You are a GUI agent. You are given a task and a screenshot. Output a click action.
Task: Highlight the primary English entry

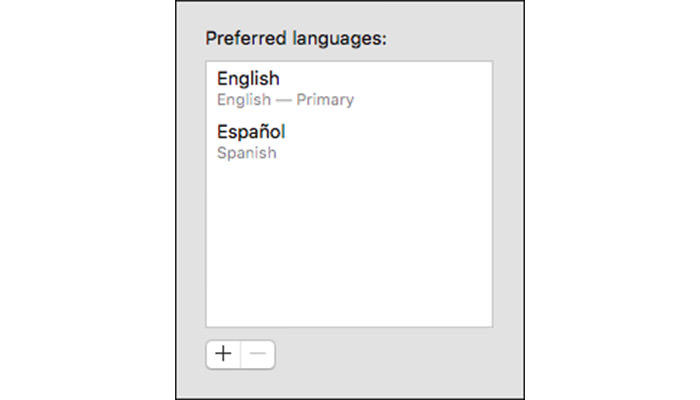pos(349,88)
